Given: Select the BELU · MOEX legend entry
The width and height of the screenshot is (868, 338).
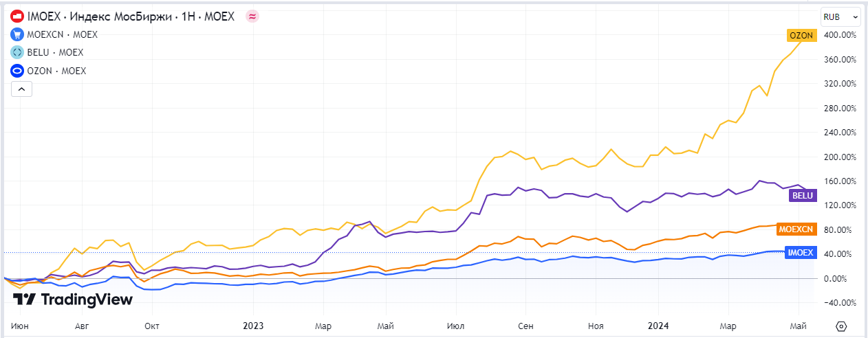Looking at the screenshot, I should click(56, 52).
